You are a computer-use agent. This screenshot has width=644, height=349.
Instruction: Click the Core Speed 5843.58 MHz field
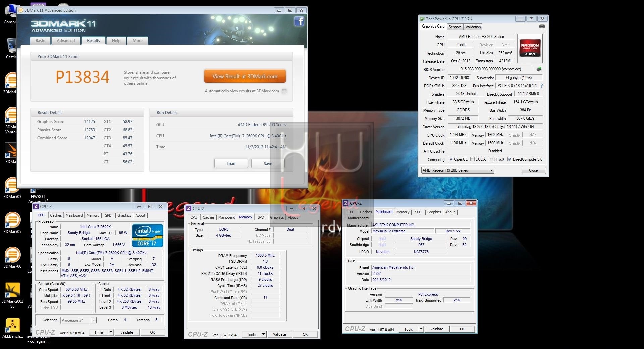point(76,289)
